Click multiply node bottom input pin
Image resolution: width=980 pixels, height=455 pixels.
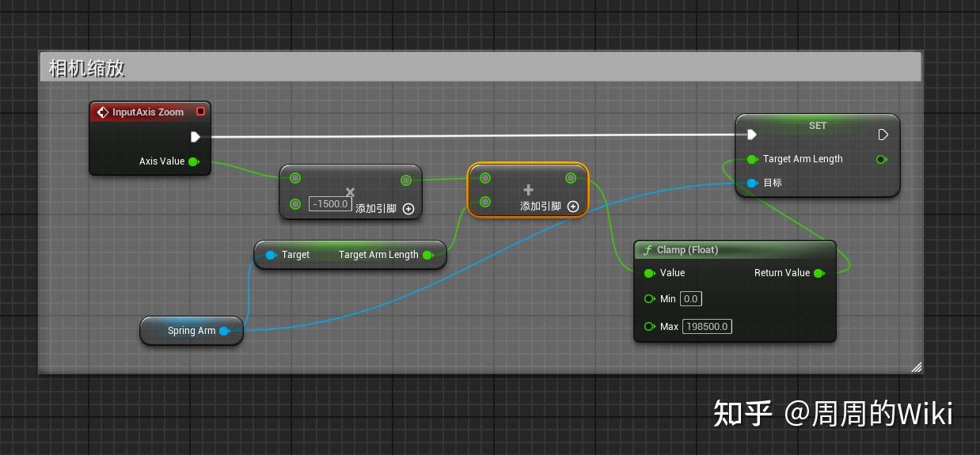pyautogui.click(x=295, y=204)
